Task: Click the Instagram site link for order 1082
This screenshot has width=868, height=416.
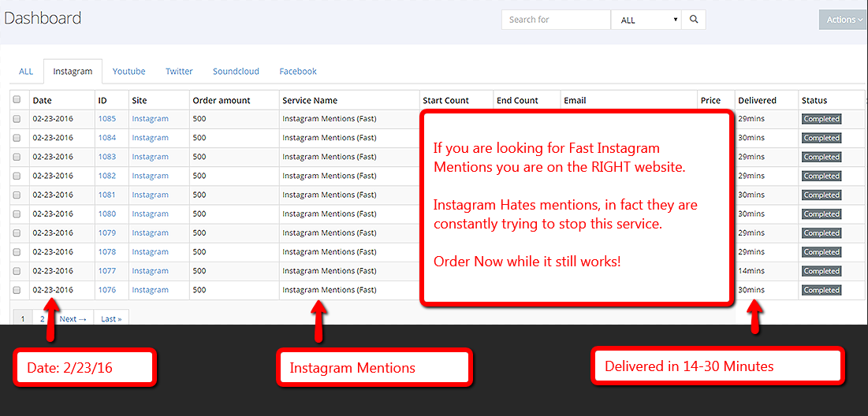Action: pyautogui.click(x=150, y=176)
